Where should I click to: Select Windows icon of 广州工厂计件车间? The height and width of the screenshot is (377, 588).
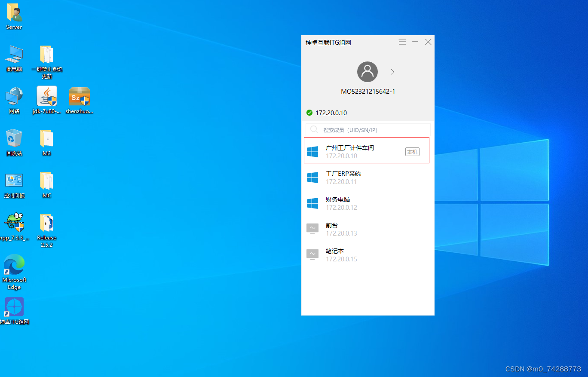(x=312, y=152)
